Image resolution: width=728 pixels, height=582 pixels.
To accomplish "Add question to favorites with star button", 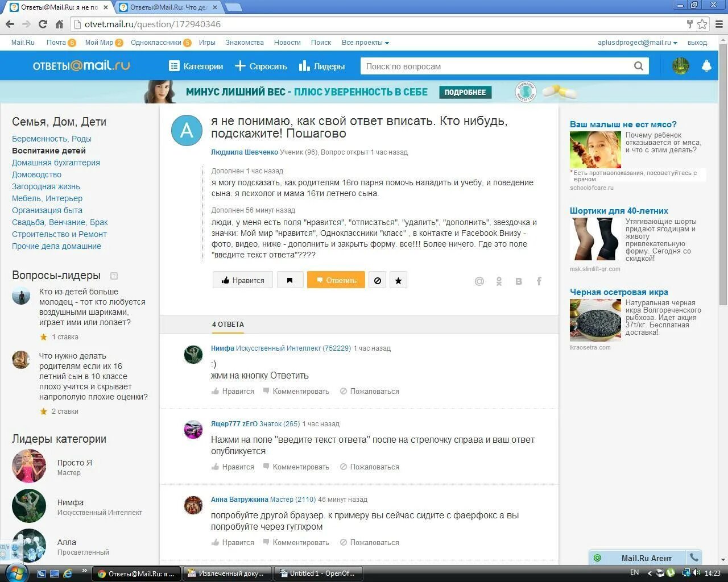I will [x=398, y=280].
